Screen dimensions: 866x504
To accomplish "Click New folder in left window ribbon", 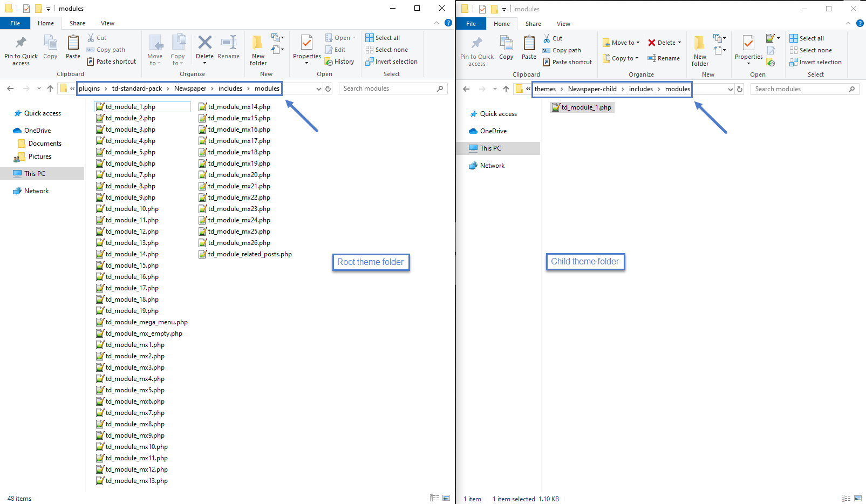I will point(258,50).
